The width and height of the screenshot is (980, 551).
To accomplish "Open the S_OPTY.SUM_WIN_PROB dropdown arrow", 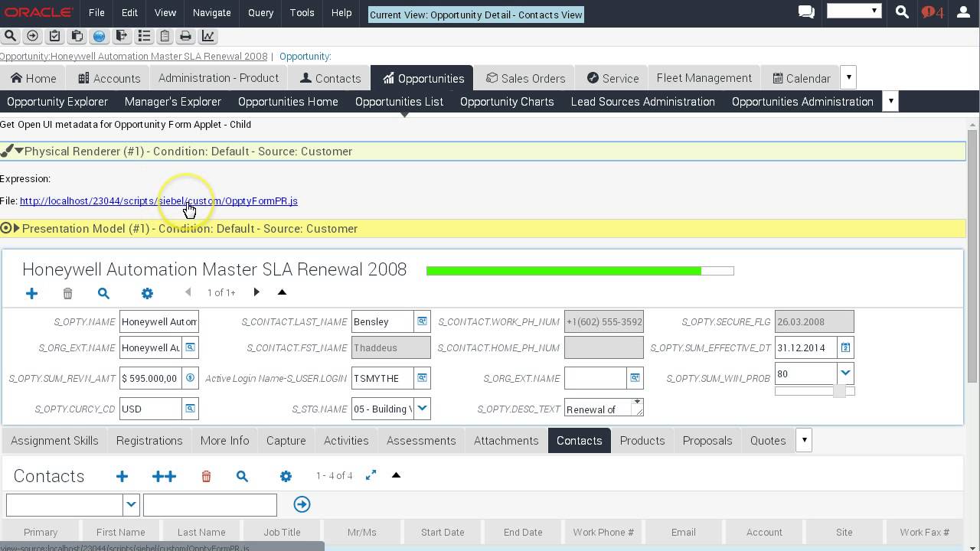I will point(845,373).
